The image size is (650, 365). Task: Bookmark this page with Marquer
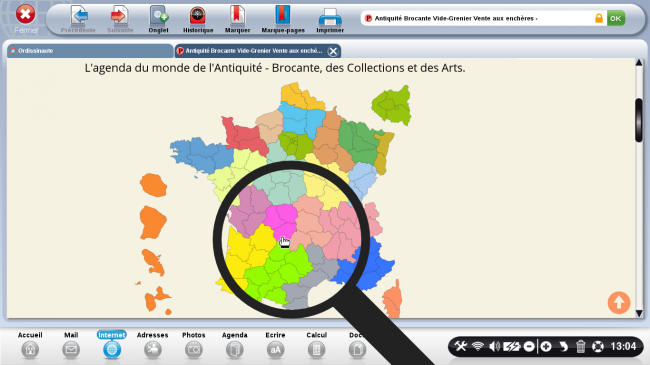click(237, 19)
